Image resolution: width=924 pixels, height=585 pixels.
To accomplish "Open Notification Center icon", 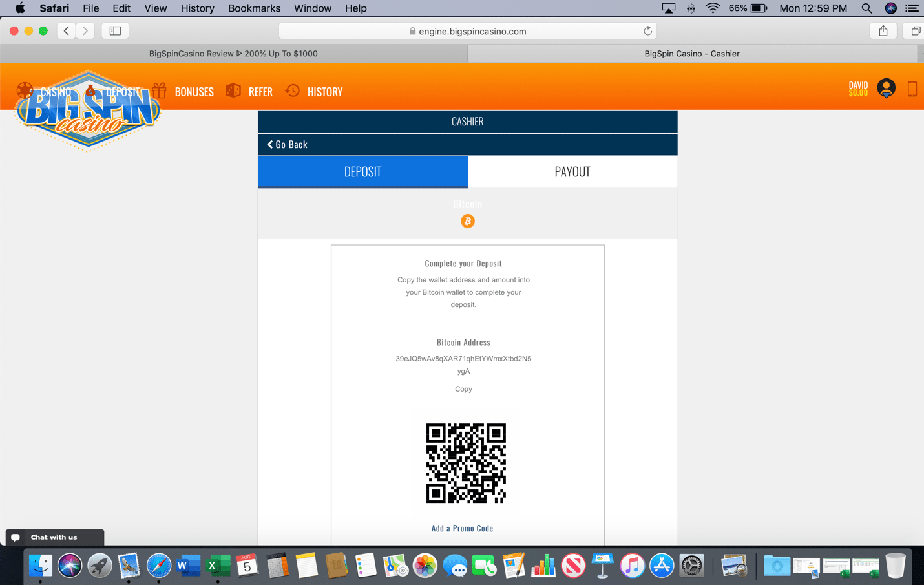I will point(912,8).
